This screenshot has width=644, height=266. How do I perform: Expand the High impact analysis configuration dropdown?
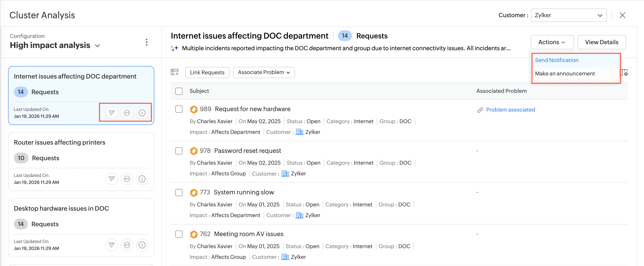point(97,46)
